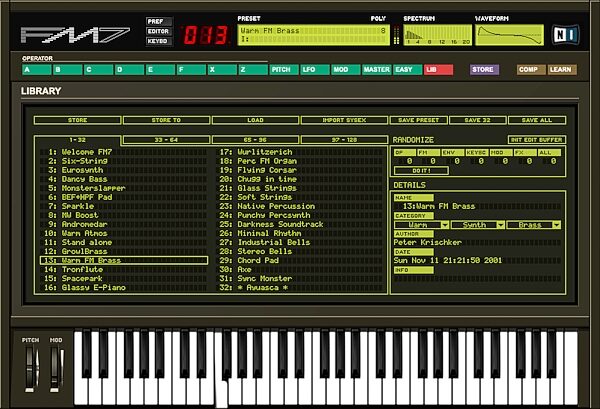
Task: Click the preset name field 13:Warm FM Brass
Action: pos(477,207)
